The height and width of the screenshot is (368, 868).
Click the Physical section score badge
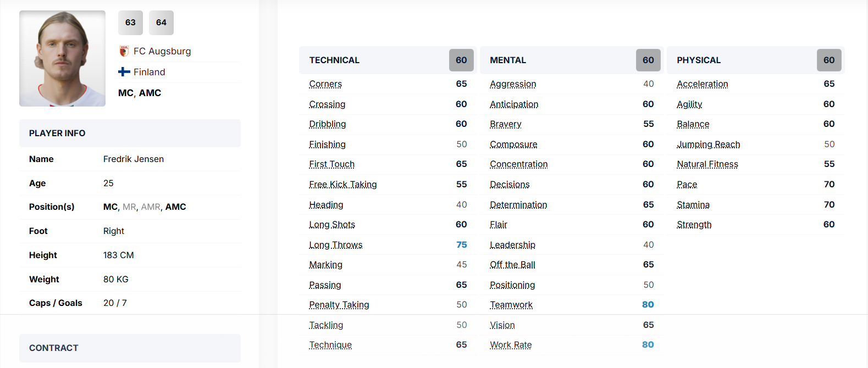point(828,60)
